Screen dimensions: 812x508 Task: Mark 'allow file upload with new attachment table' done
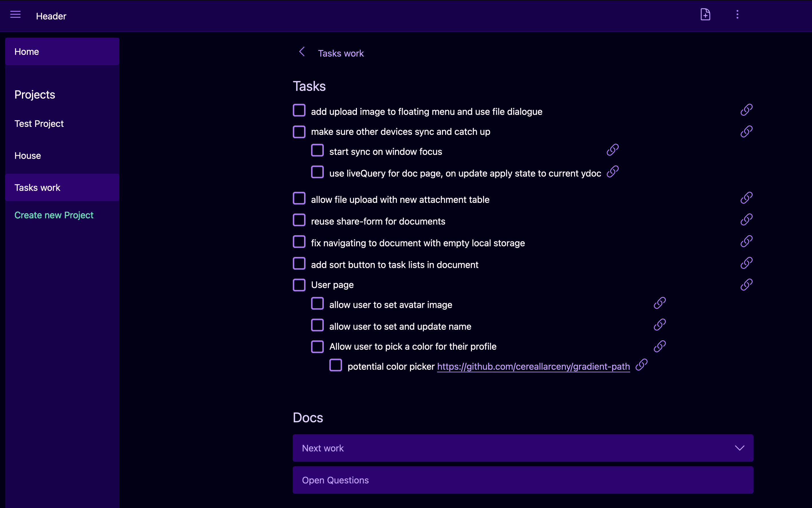[x=299, y=198]
